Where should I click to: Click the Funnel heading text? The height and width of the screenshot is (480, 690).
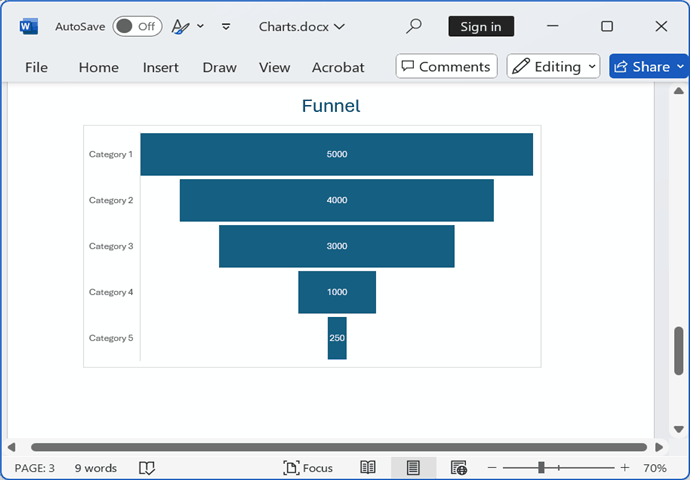(x=331, y=106)
